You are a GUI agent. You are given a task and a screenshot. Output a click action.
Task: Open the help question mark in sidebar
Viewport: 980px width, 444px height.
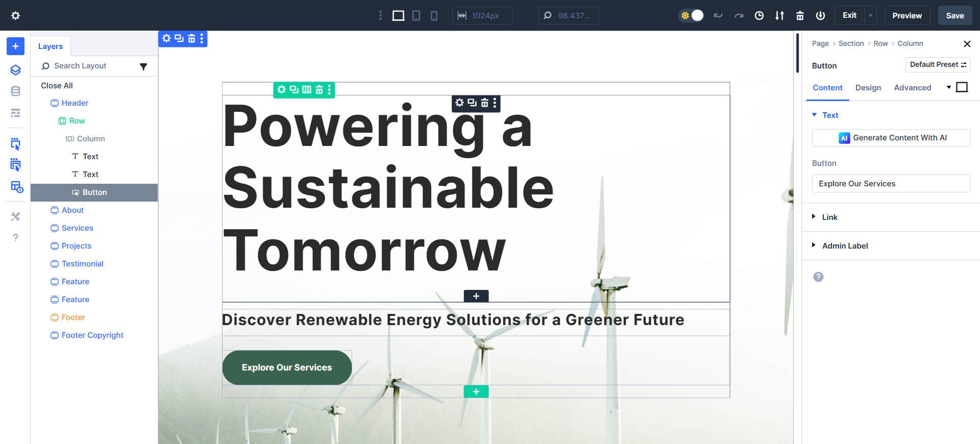15,238
